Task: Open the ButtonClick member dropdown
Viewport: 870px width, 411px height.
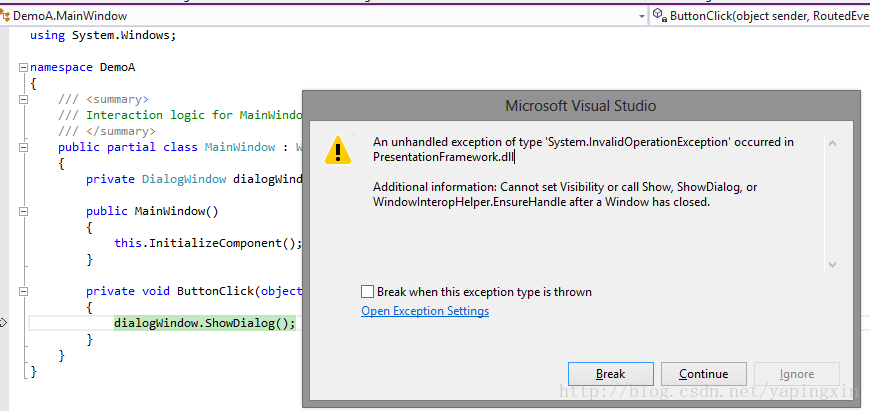Action: coord(761,16)
